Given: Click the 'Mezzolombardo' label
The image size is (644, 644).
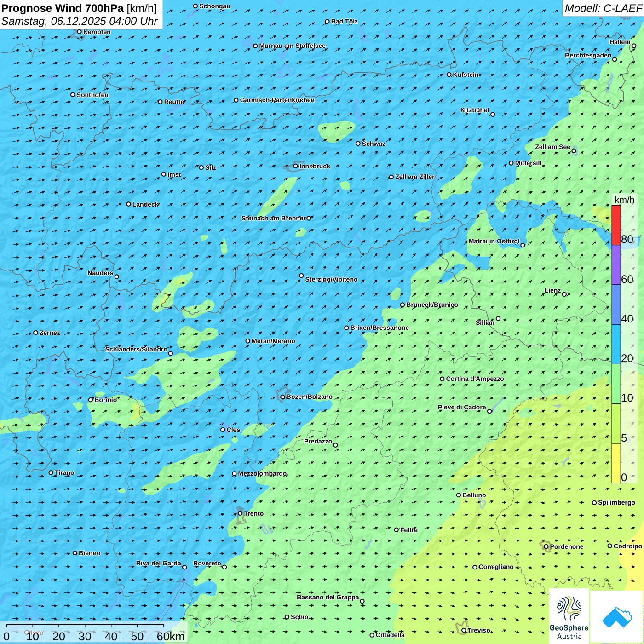Looking at the screenshot, I should pos(262,473).
